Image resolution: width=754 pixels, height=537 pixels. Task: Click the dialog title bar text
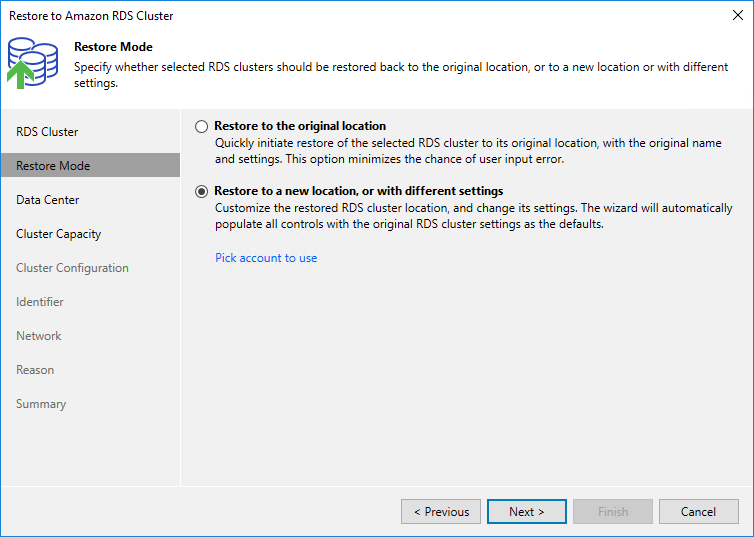91,16
